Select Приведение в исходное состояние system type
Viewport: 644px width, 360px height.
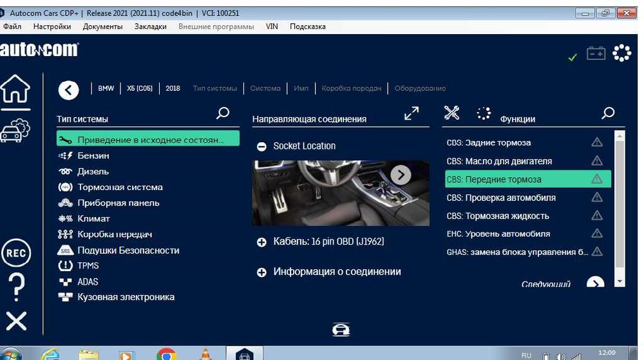148,140
